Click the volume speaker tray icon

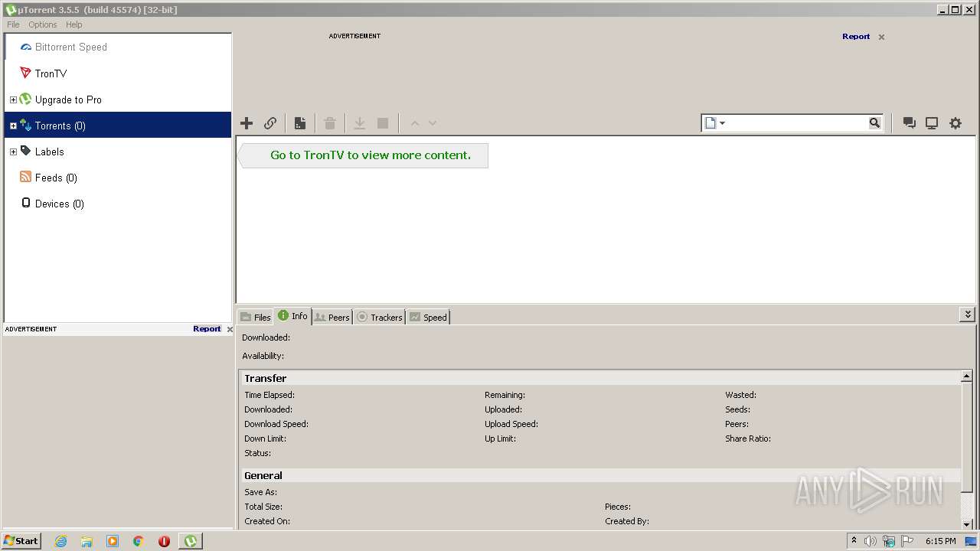point(871,541)
